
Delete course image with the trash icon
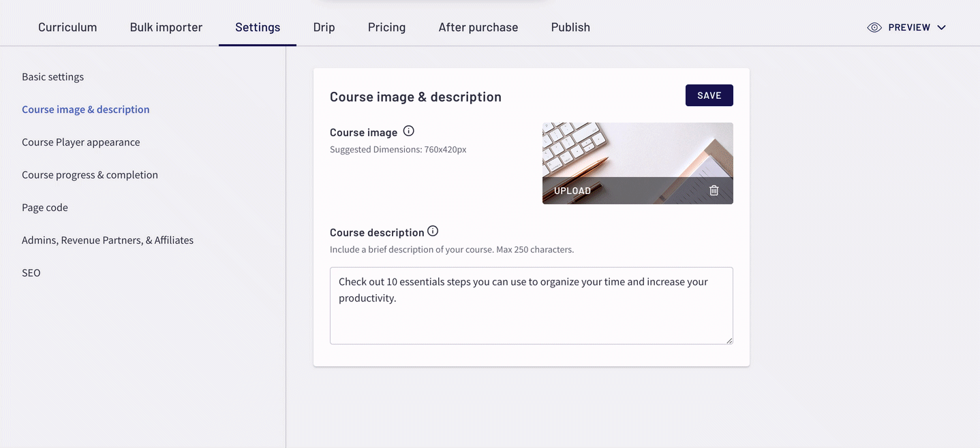(x=714, y=191)
